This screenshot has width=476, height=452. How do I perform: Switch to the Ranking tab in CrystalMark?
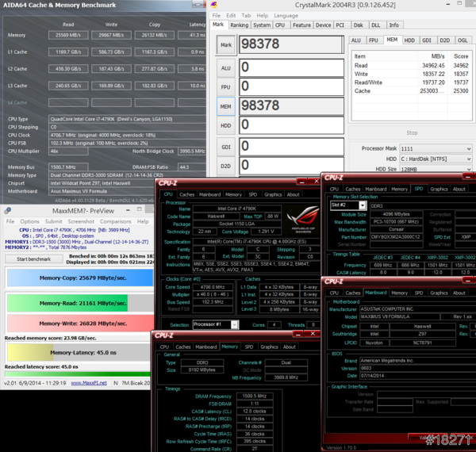click(x=239, y=25)
